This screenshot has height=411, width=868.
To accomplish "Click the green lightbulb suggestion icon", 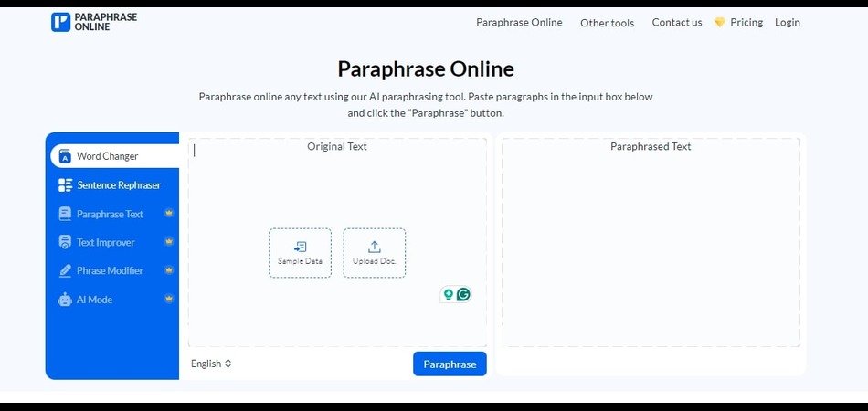I will point(449,294).
